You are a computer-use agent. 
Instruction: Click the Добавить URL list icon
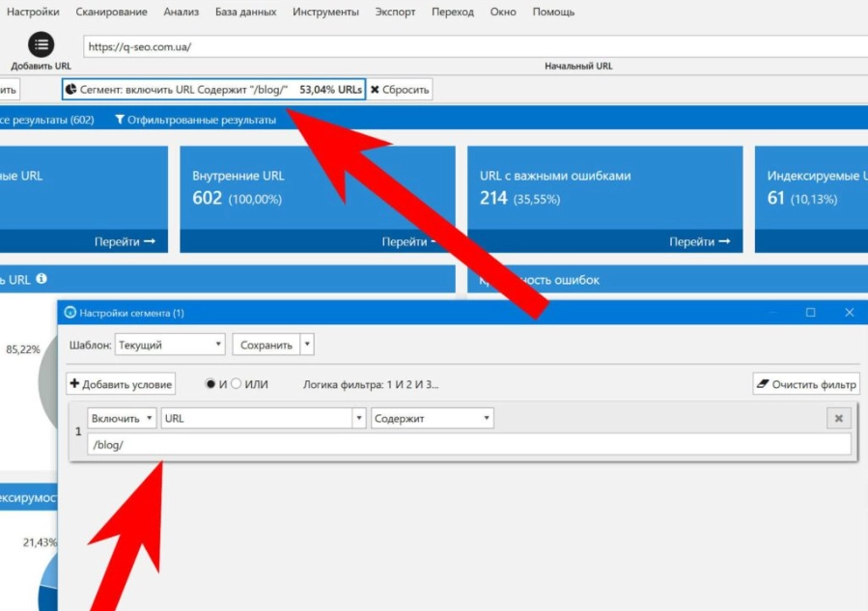coord(42,44)
